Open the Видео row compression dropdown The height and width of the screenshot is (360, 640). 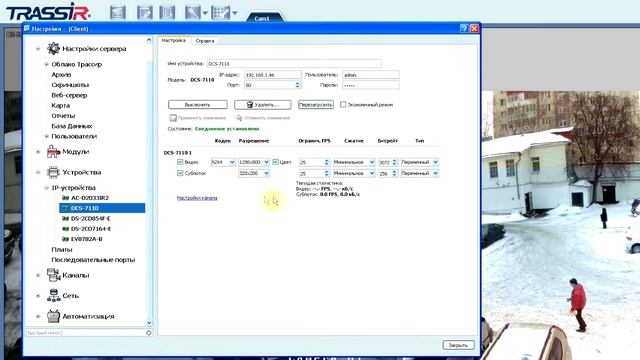[x=354, y=162]
